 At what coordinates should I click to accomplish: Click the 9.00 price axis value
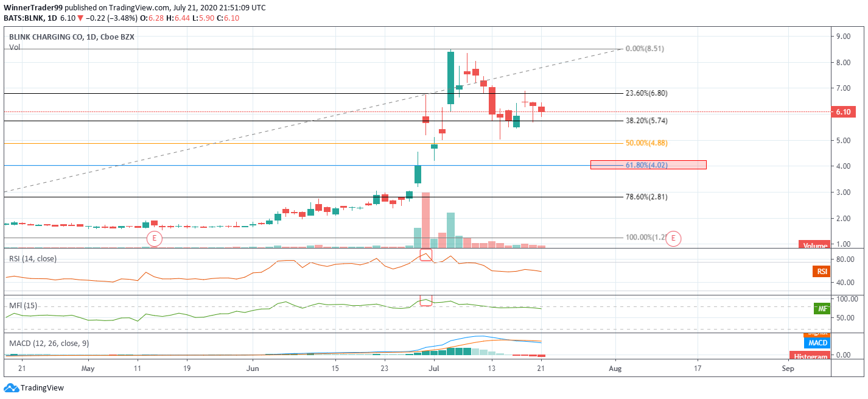coord(843,37)
